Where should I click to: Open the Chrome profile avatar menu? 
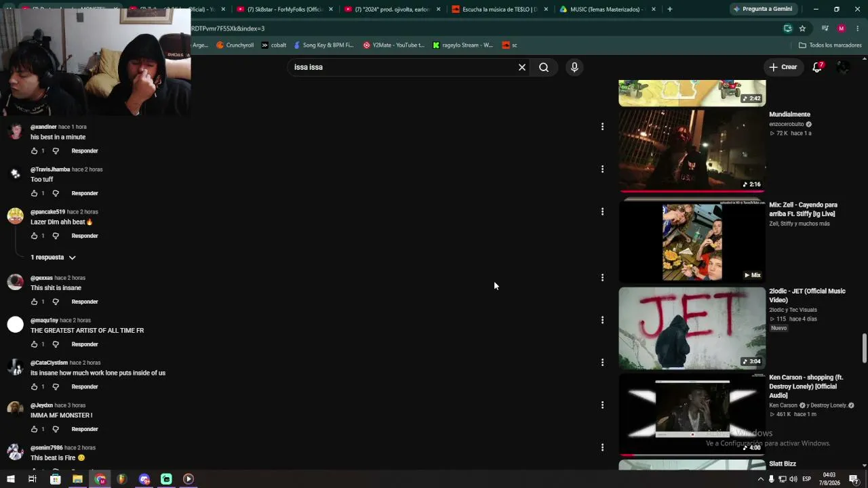[842, 28]
